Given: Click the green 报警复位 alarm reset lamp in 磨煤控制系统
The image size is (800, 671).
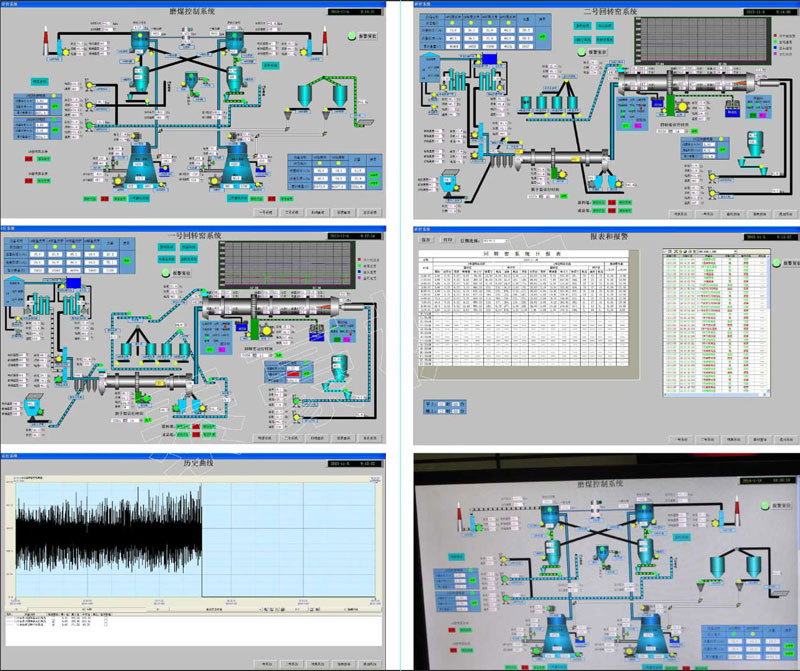Looking at the screenshot, I should pos(352,36).
